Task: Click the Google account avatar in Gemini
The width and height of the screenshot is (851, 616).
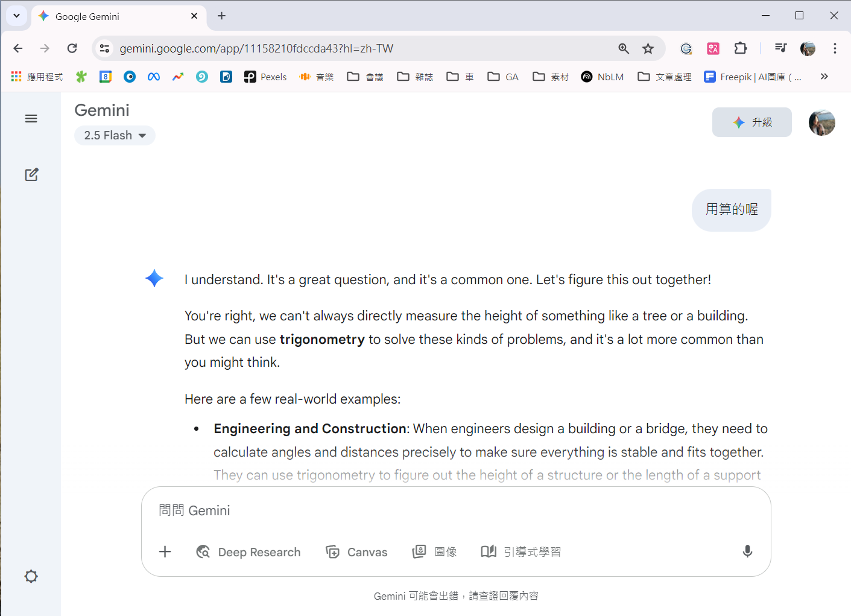Action: click(822, 122)
